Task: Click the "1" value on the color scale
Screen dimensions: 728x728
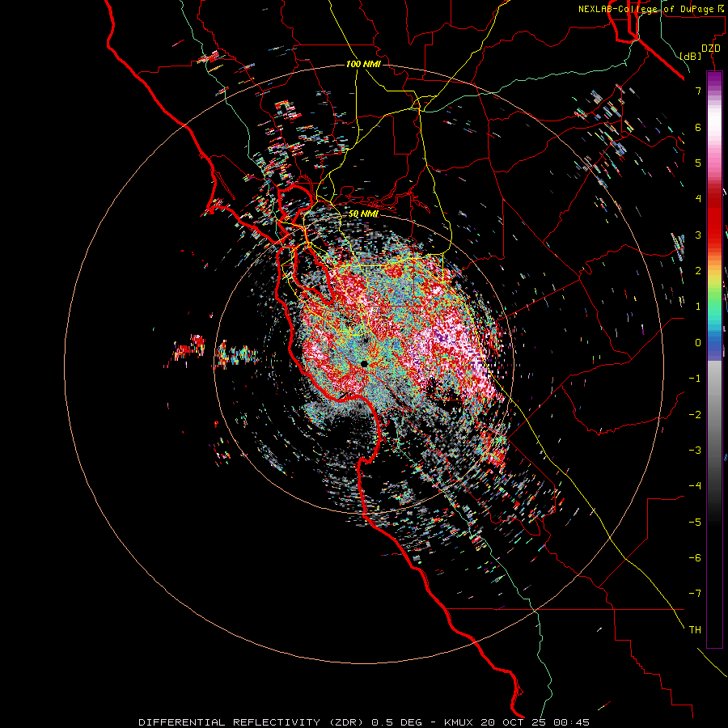Action: pyautogui.click(x=698, y=307)
